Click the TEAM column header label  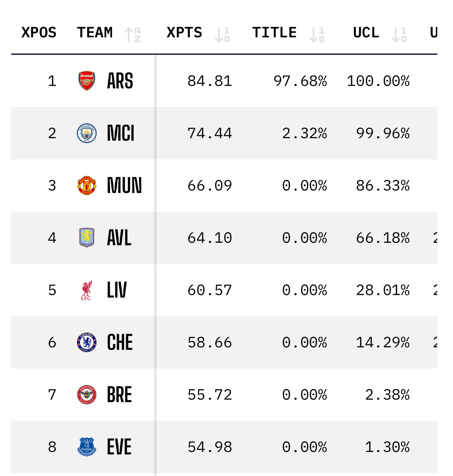(x=95, y=33)
